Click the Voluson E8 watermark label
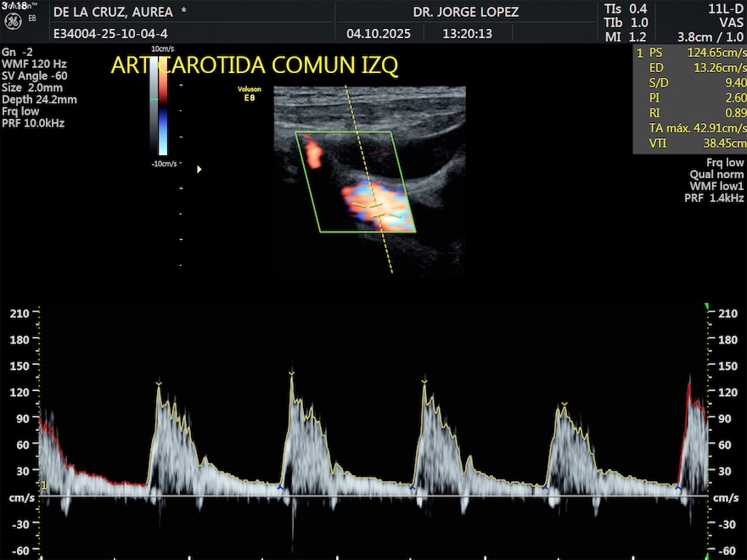 click(249, 94)
